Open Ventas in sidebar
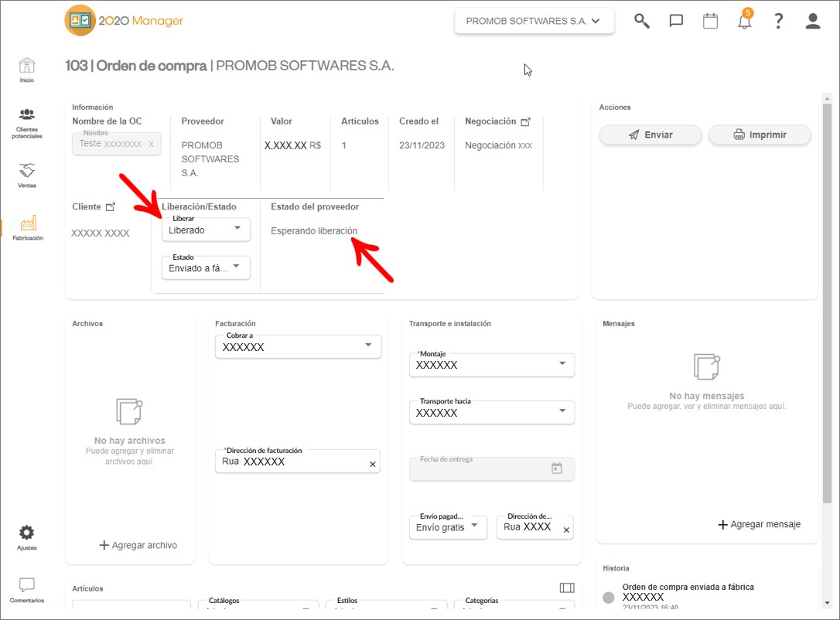The height and width of the screenshot is (620, 840). pos(27,175)
